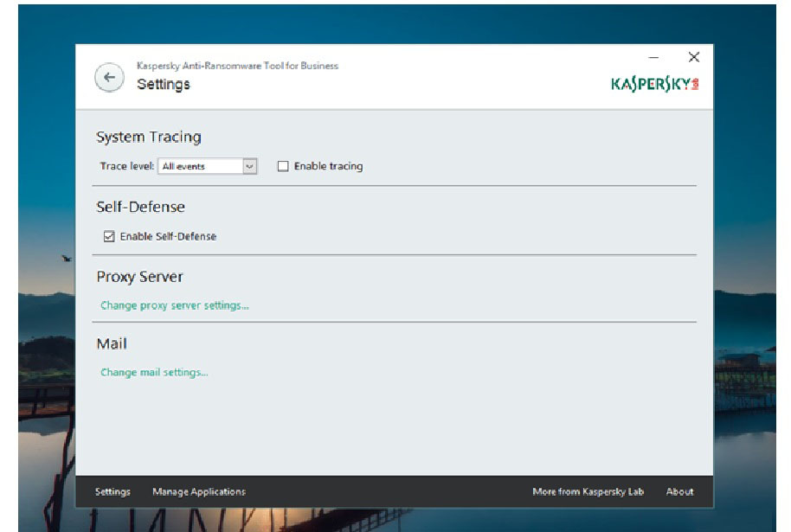Enable the tracing checkbox
The height and width of the screenshot is (532, 791).
coord(283,166)
